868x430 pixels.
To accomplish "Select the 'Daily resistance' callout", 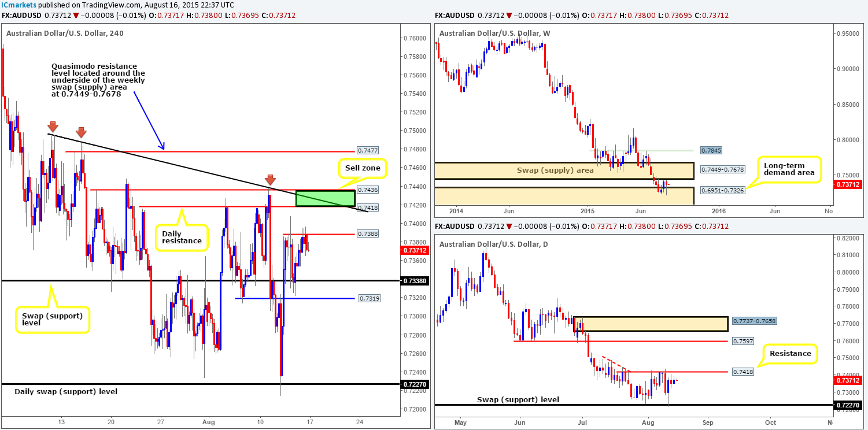I will (182, 237).
